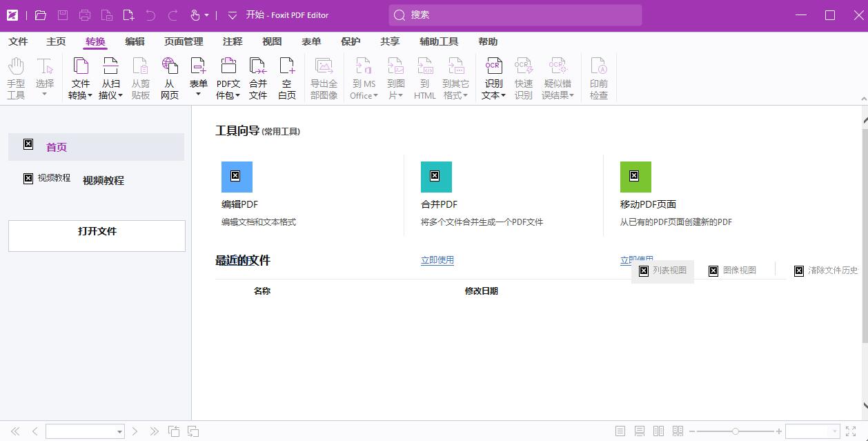Switch to the 注释 ribbon tab
868x441 pixels.
233,41
